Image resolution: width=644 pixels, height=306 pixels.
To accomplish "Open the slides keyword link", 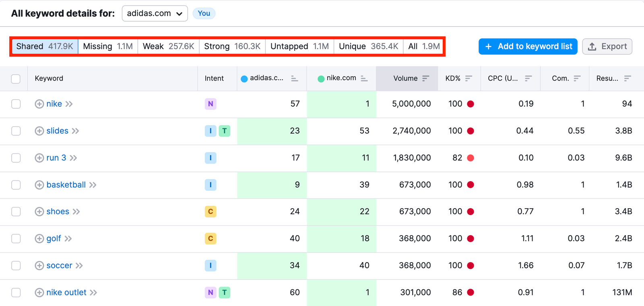I will coord(58,131).
